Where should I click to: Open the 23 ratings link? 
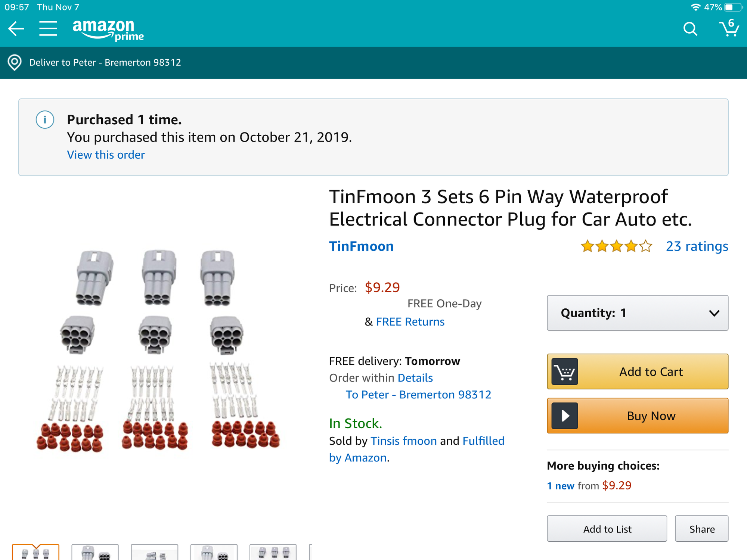click(x=697, y=246)
